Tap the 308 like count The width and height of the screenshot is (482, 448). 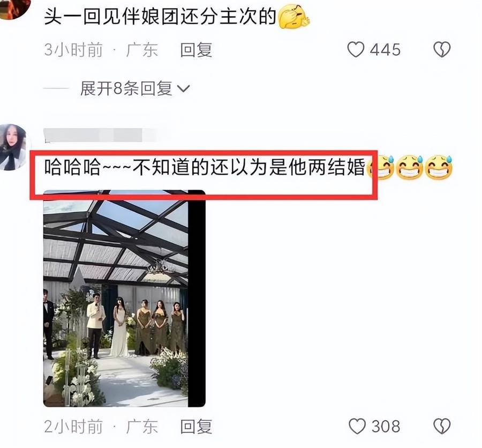pyautogui.click(x=386, y=427)
